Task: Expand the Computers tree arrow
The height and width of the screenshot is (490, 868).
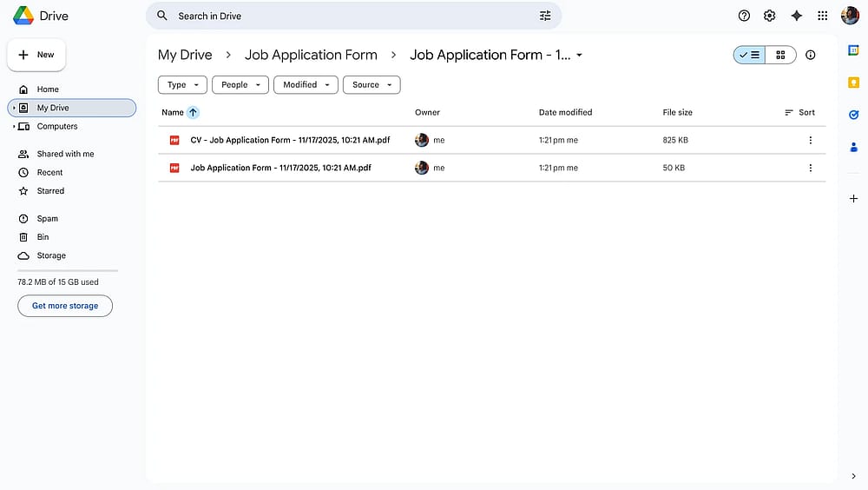Action: pyautogui.click(x=13, y=126)
